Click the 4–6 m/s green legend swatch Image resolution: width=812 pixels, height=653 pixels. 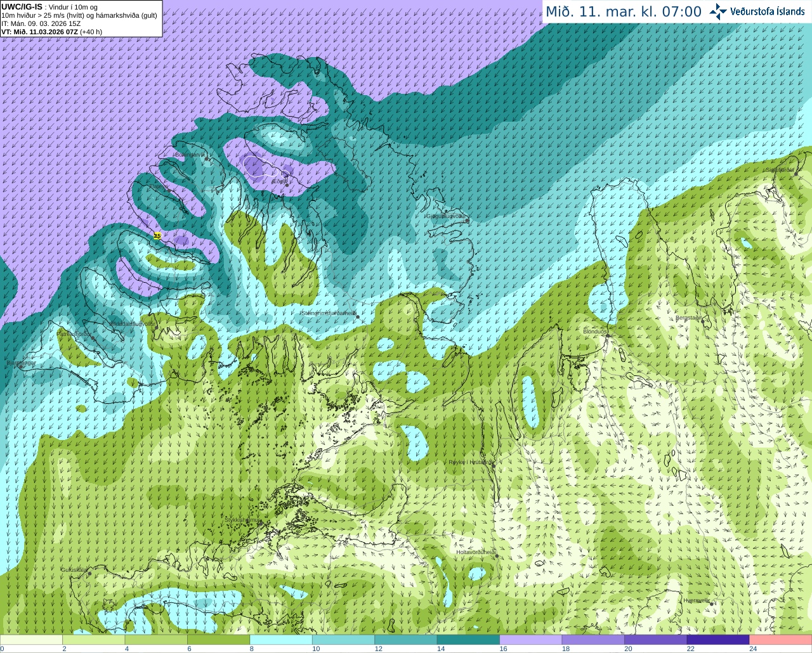click(157, 640)
